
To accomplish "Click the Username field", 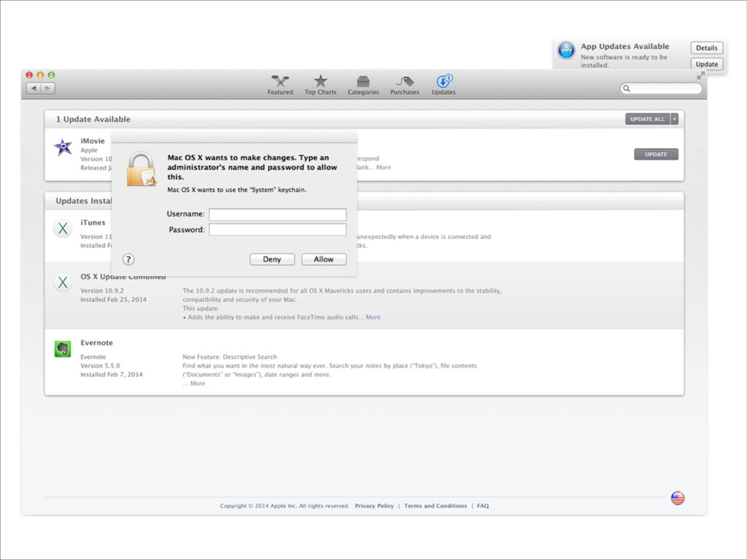I will tap(278, 214).
